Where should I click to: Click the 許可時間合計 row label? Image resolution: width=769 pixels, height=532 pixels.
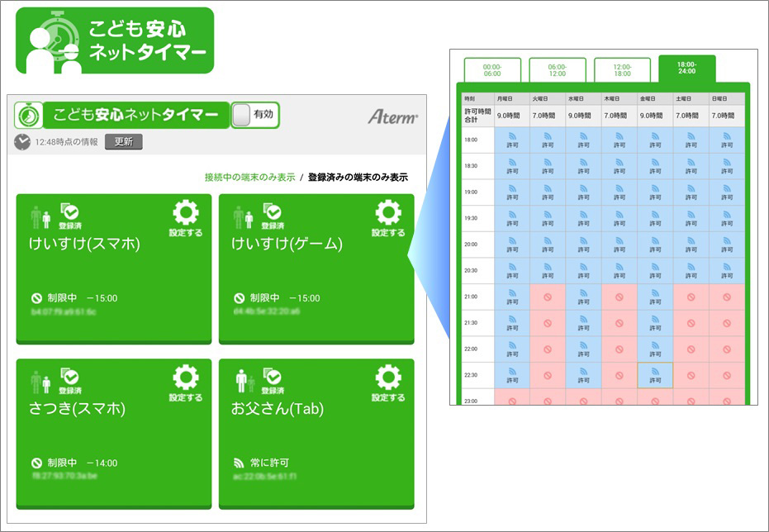click(478, 116)
